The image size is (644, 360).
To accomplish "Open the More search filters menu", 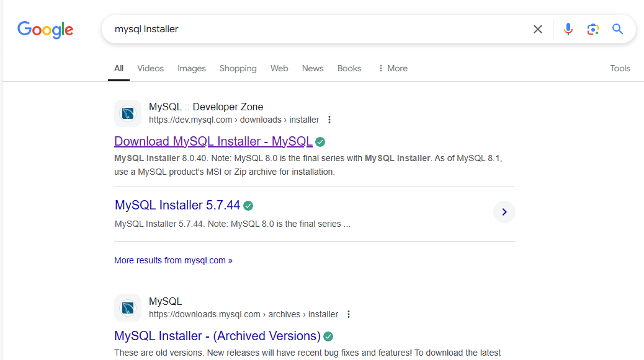I will tap(393, 69).
